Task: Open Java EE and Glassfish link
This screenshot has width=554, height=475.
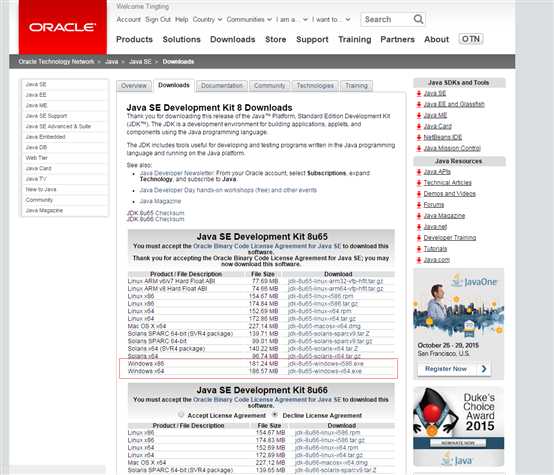Action: (454, 104)
